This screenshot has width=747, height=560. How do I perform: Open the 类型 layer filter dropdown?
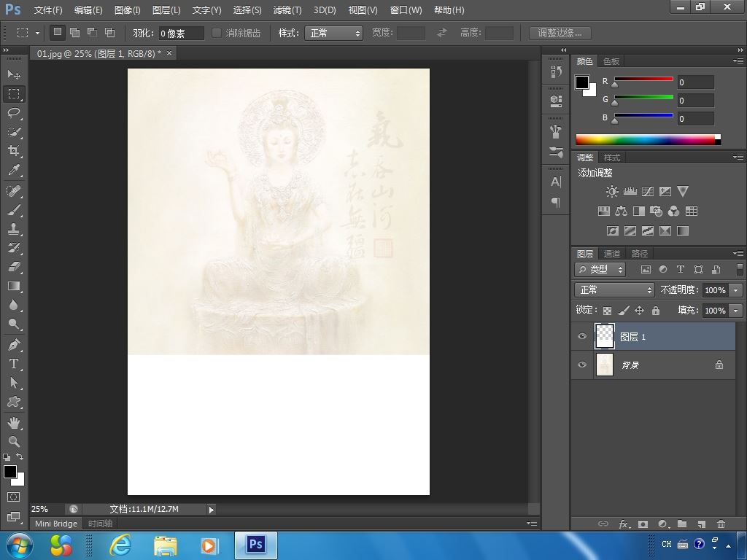pyautogui.click(x=600, y=270)
